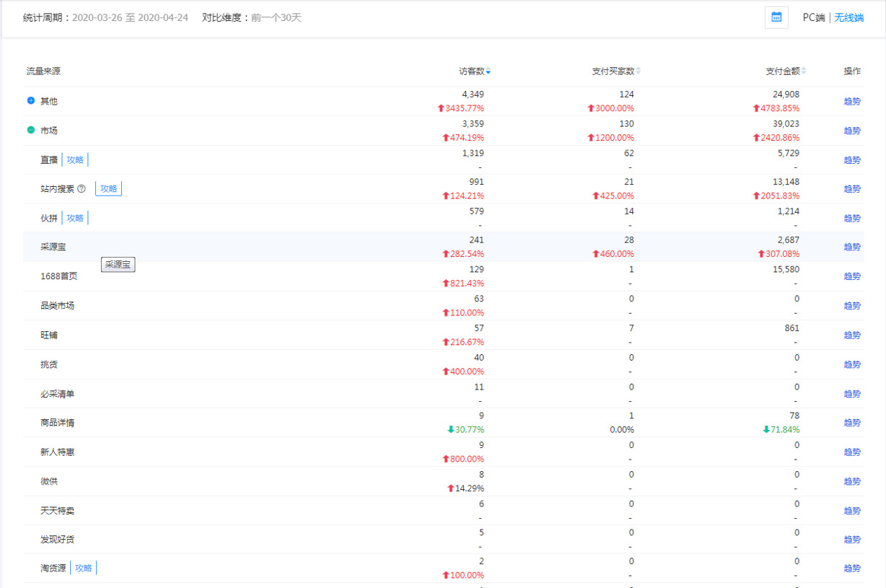Screen dimensions: 886x588
Task: Click the help icon beside 站内搜索
Action: [82, 189]
